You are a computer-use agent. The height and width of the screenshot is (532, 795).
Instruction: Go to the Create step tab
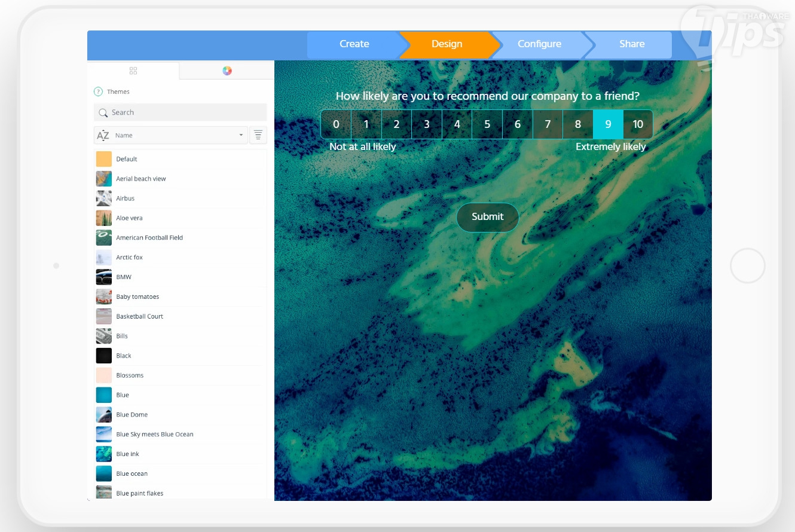(x=354, y=44)
